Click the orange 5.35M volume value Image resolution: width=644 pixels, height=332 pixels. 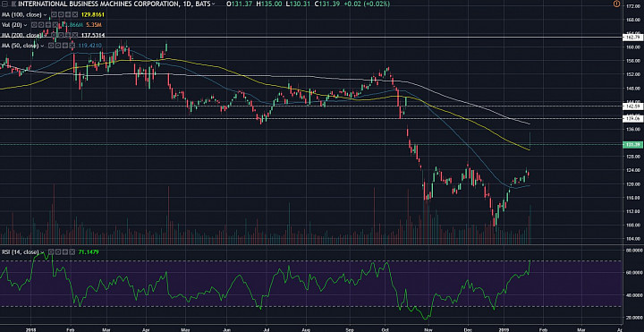(x=94, y=25)
